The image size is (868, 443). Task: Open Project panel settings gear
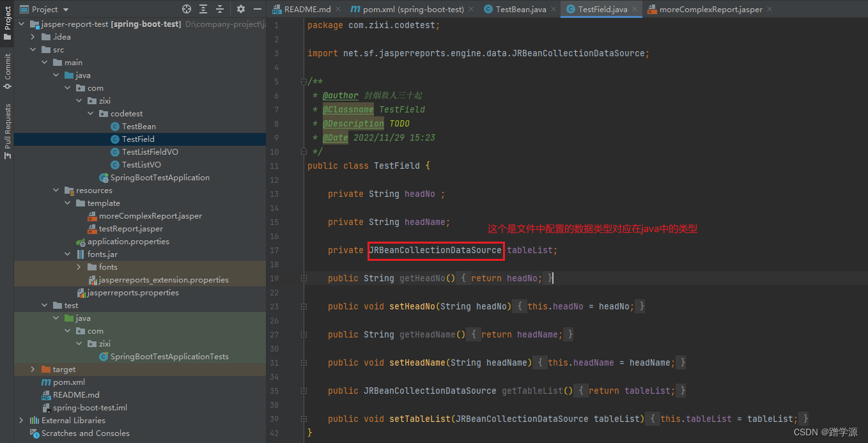(241, 9)
